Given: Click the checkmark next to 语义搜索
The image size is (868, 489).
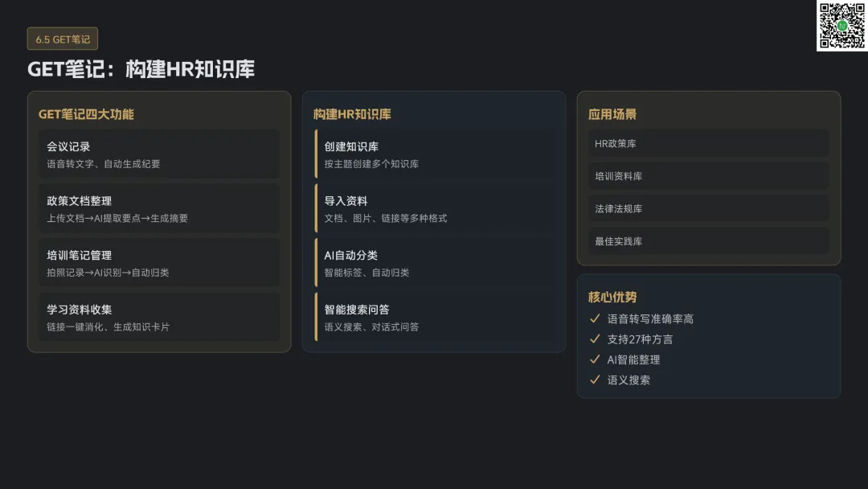Looking at the screenshot, I should [595, 380].
